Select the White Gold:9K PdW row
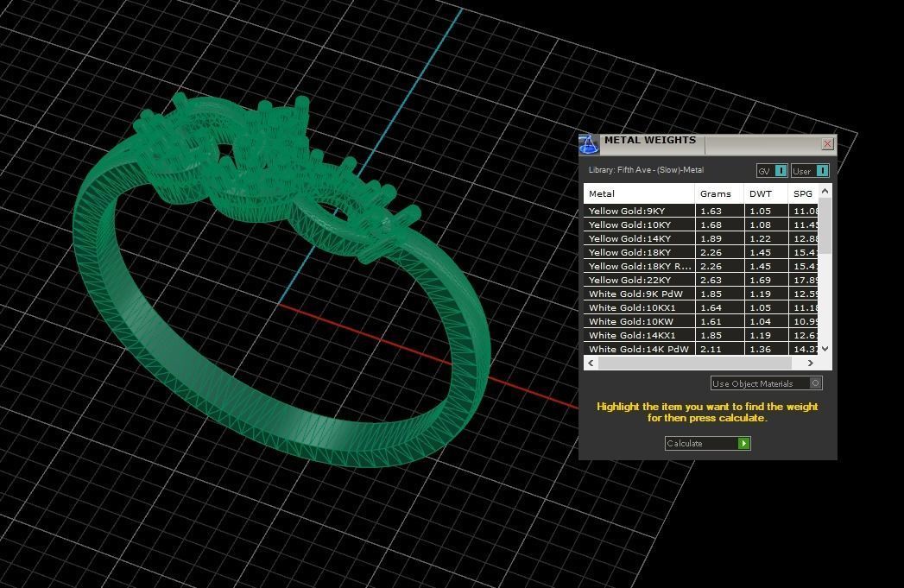The image size is (904, 588). click(x=700, y=294)
